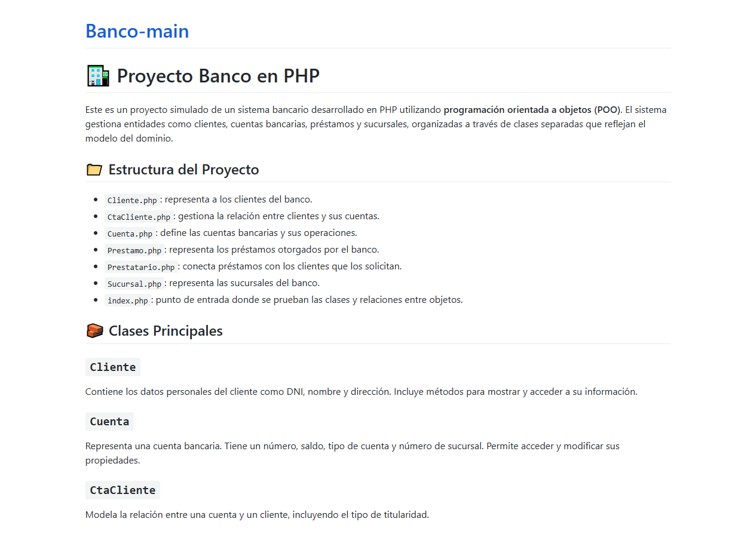
Task: Click the Clases Principales heading text
Action: point(166,331)
